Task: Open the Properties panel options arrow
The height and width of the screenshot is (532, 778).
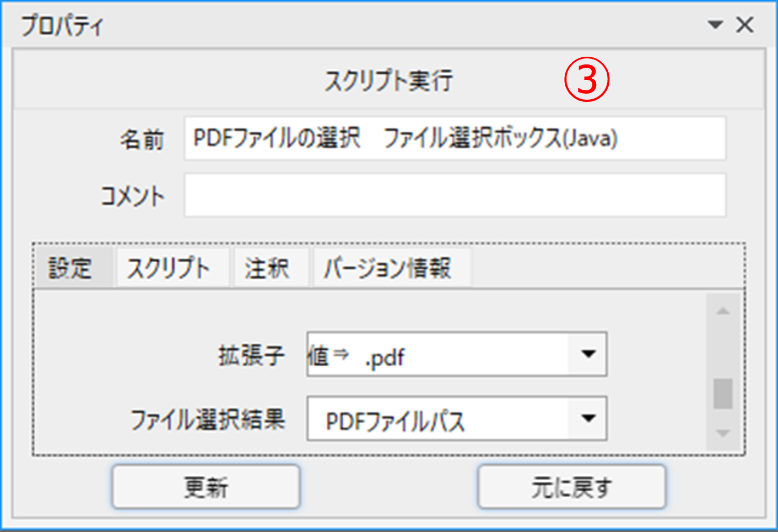Action: click(715, 25)
